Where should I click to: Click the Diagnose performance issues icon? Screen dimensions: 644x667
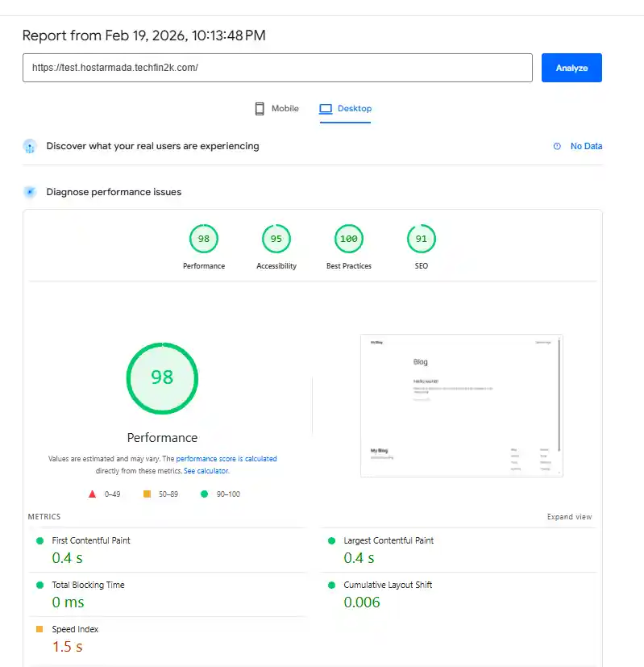coord(30,192)
